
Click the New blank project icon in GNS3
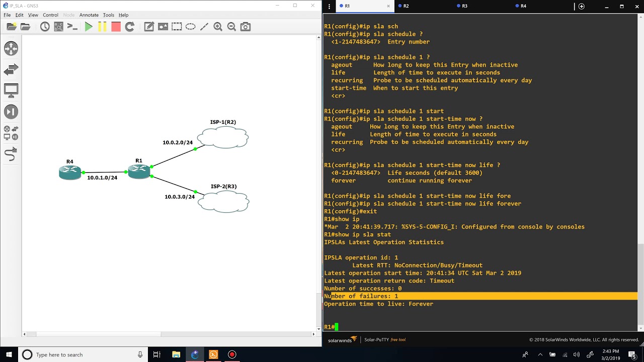tap(11, 27)
